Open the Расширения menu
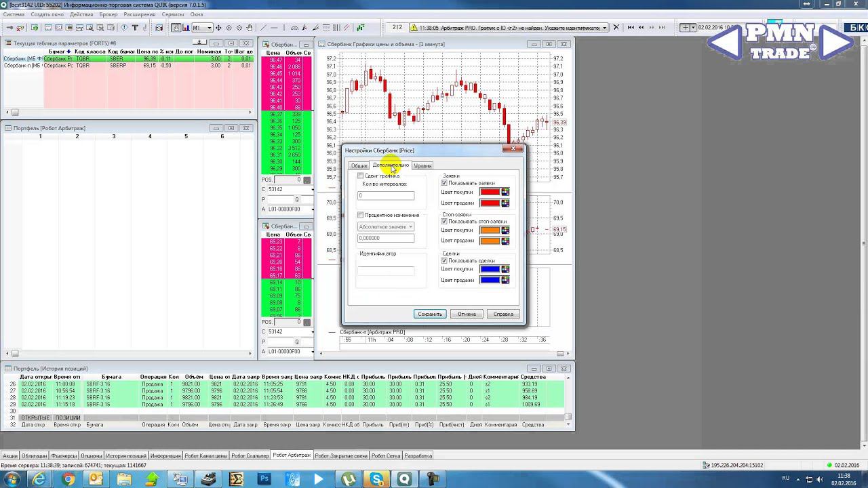 click(x=140, y=14)
